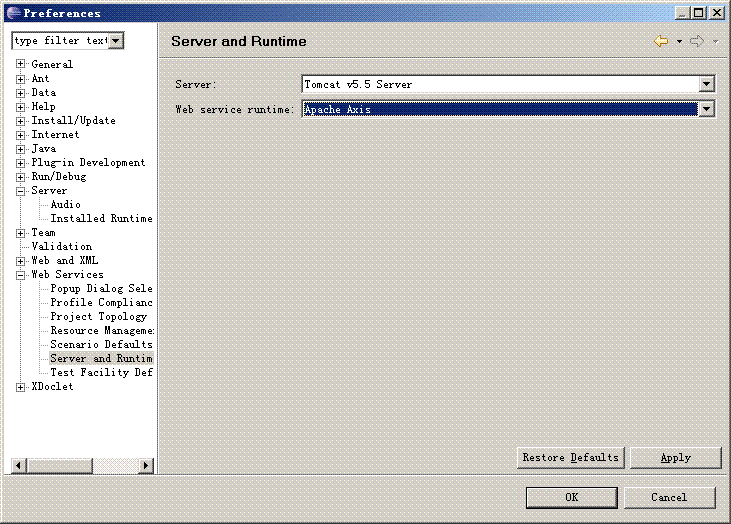This screenshot has height=524, width=731.
Task: Click the Apply button
Action: point(676,457)
